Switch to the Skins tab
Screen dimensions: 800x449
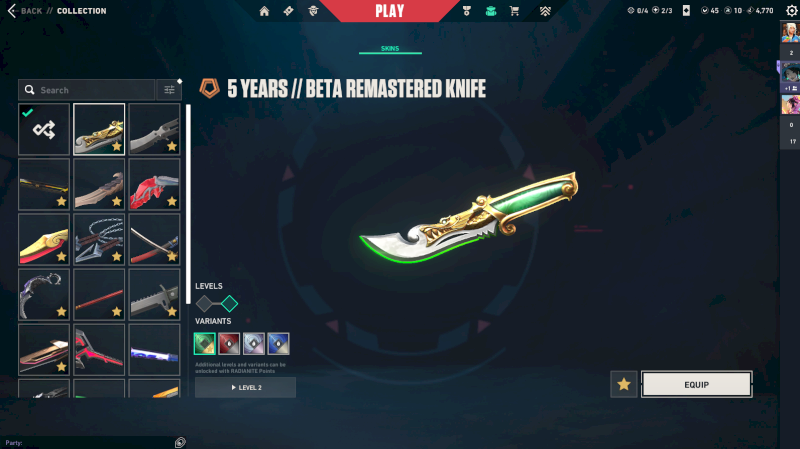390,48
